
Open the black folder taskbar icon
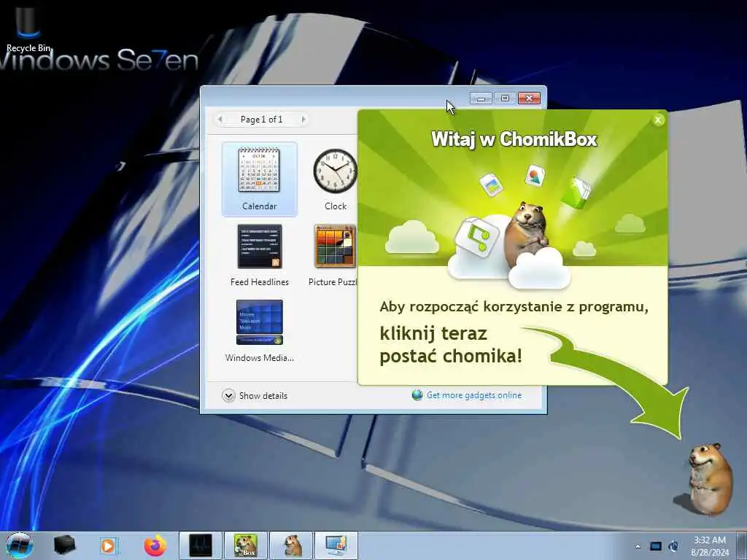click(64, 545)
